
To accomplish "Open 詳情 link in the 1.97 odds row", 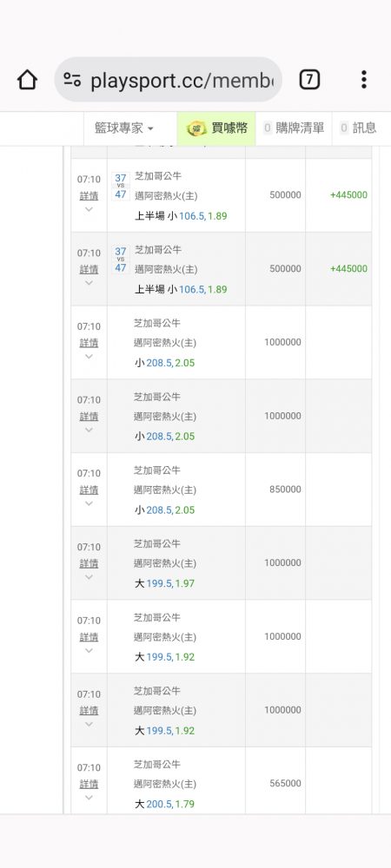I will click(89, 563).
